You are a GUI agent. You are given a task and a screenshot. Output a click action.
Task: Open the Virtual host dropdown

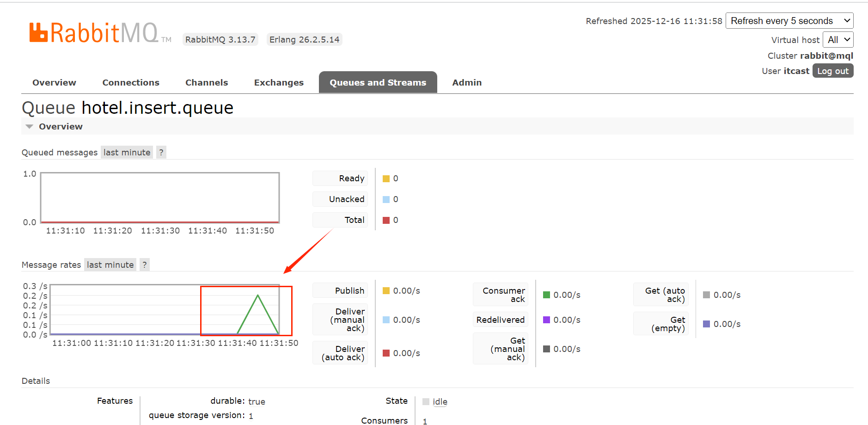click(838, 40)
